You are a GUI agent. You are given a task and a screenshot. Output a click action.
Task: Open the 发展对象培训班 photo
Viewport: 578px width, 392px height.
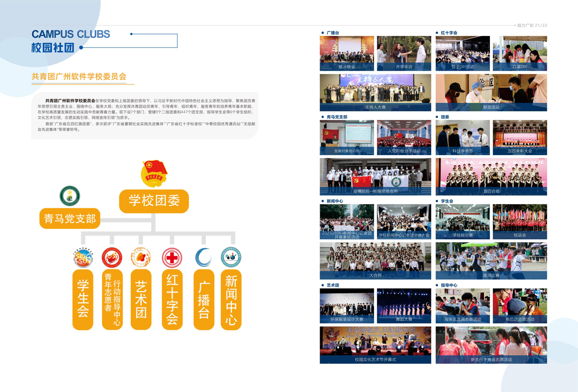coord(347,137)
